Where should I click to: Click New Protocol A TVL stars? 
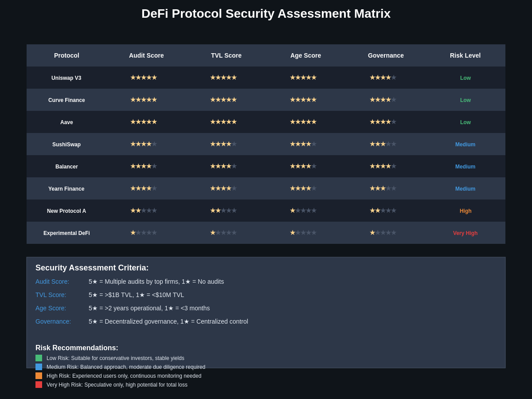pos(223,211)
